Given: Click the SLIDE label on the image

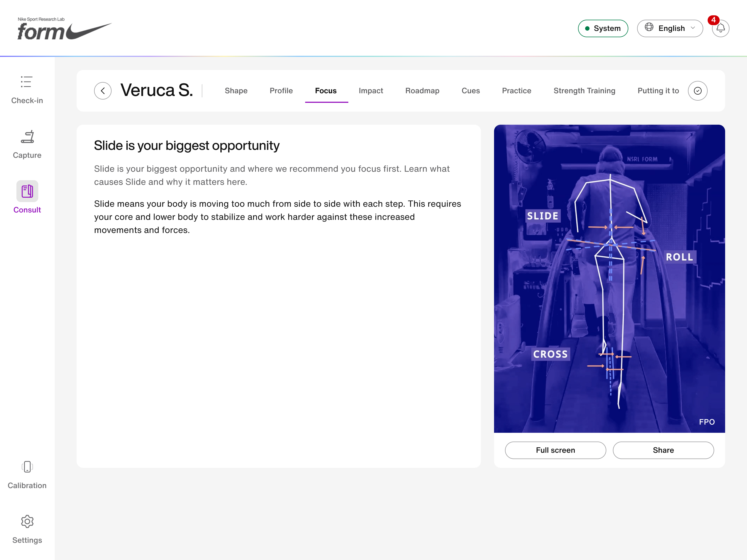Looking at the screenshot, I should [x=542, y=215].
